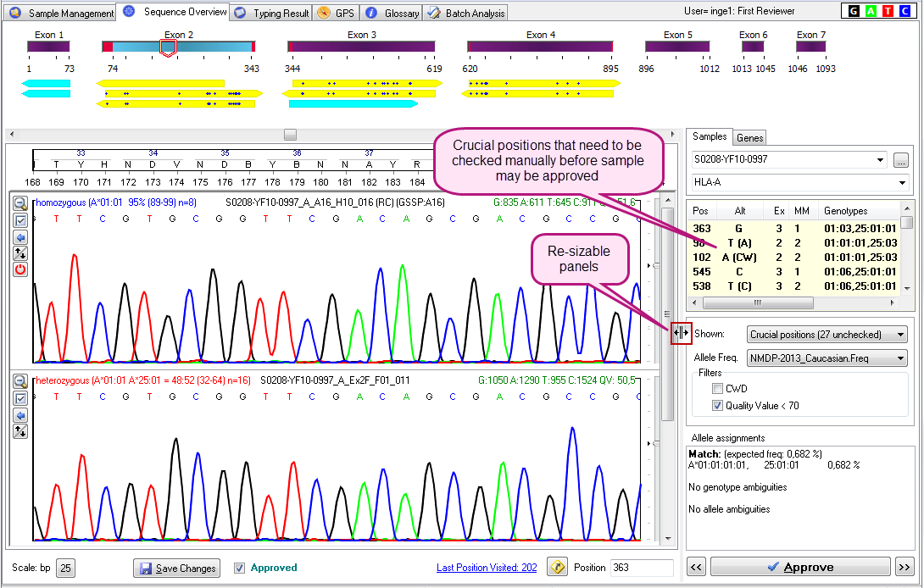The height and width of the screenshot is (588, 924).
Task: Select position 538 row in table
Action: click(x=794, y=286)
